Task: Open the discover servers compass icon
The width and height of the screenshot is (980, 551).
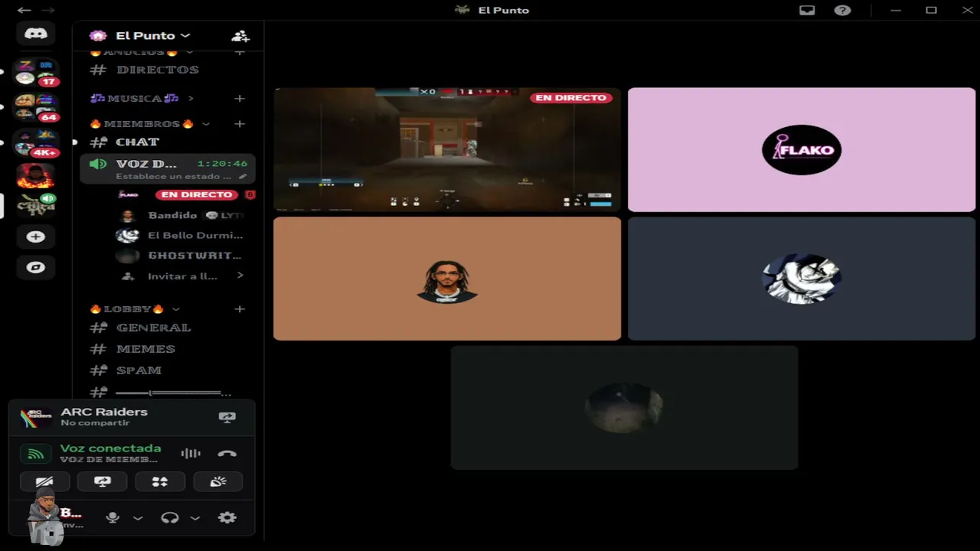Action: tap(35, 267)
